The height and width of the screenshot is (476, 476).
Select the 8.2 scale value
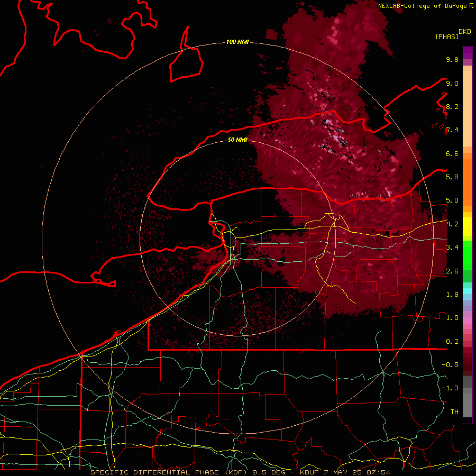452,106
